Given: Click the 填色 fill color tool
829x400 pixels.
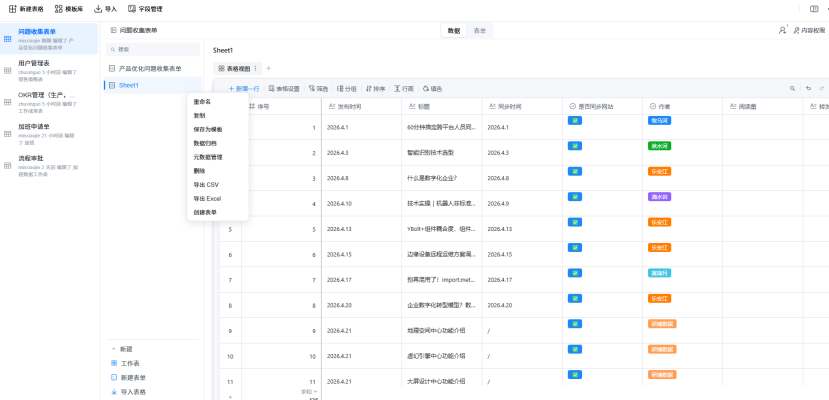Looking at the screenshot, I should (432, 89).
